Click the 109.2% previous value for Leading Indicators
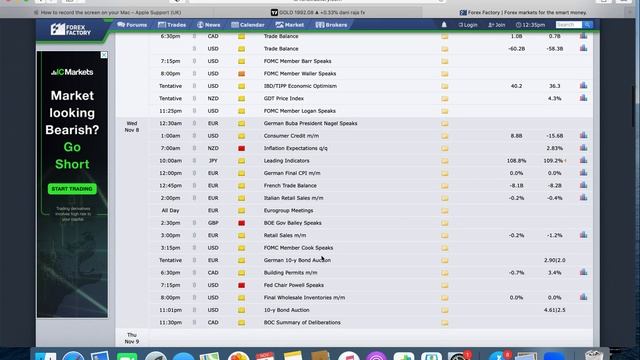The width and height of the screenshot is (640, 360). (553, 161)
